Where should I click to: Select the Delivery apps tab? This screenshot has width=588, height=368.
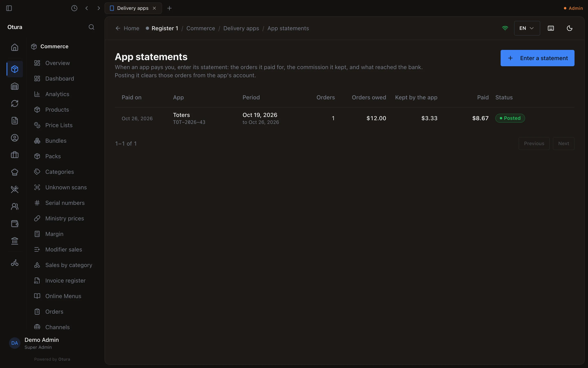(x=133, y=8)
